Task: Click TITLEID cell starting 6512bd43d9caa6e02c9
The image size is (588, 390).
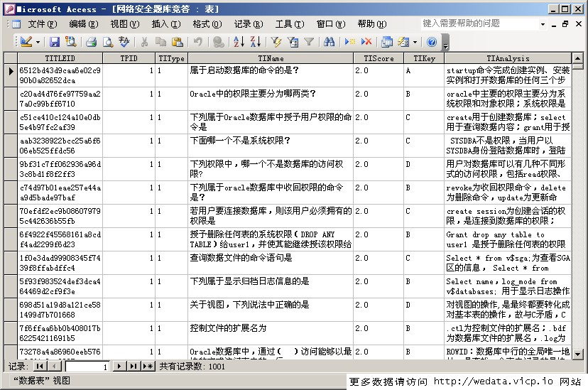Action: pos(60,75)
